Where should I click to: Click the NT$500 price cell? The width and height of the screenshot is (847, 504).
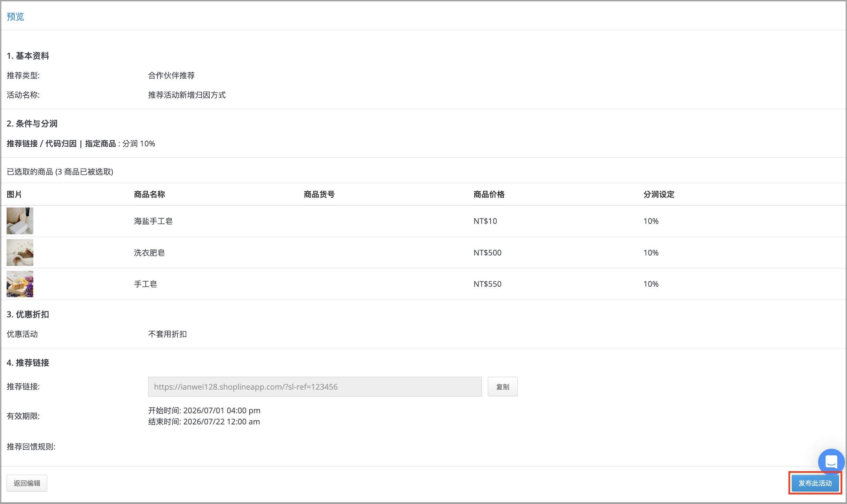pyautogui.click(x=487, y=253)
